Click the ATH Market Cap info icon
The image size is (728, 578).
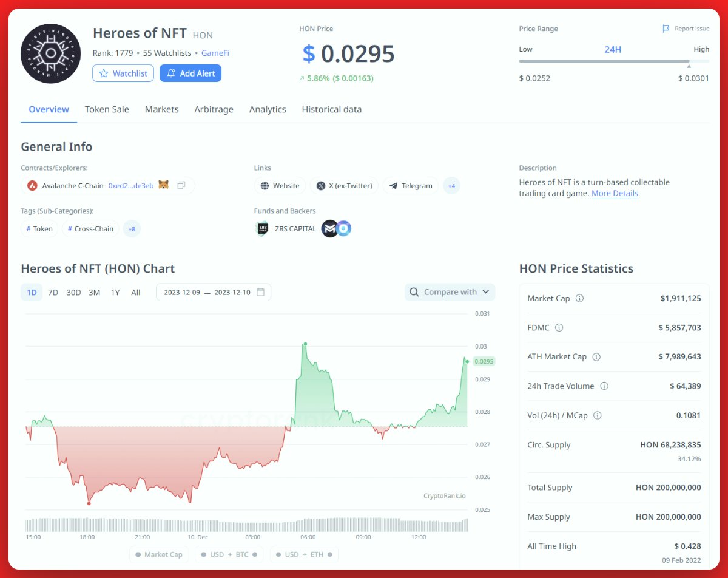click(x=596, y=356)
